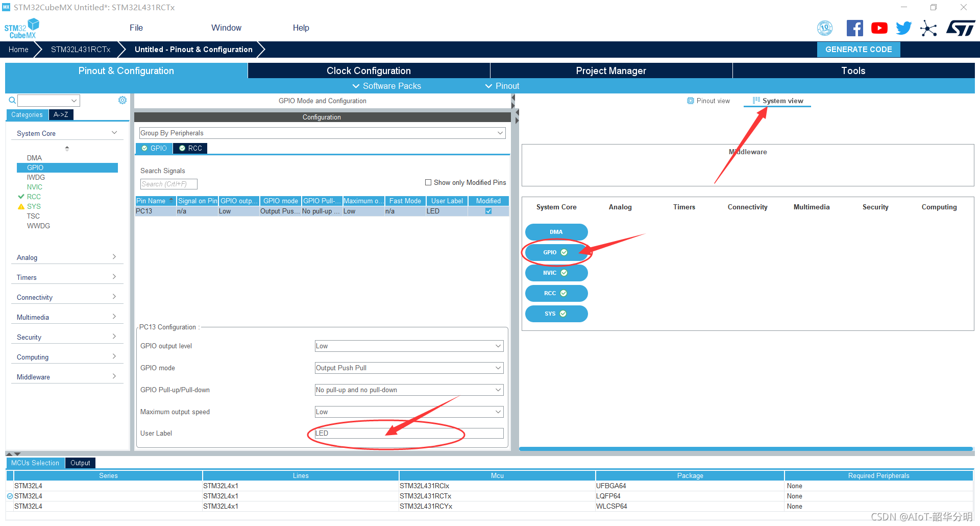Screen dimensions: 980x526
Task: Select TSC in the System Core tree
Action: tap(33, 216)
